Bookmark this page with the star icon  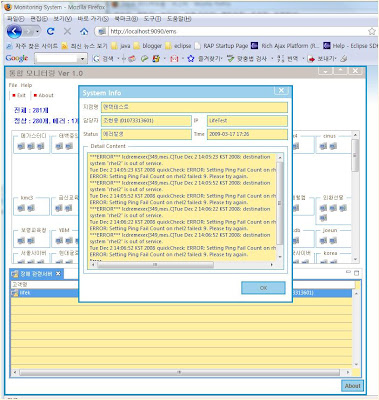pos(372,31)
